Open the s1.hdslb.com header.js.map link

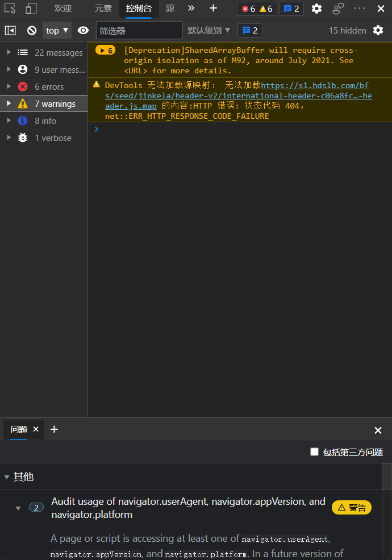coord(239,96)
